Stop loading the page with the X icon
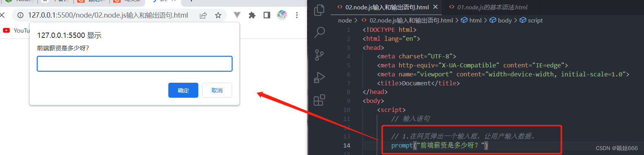The width and height of the screenshot is (644, 155). point(2,15)
